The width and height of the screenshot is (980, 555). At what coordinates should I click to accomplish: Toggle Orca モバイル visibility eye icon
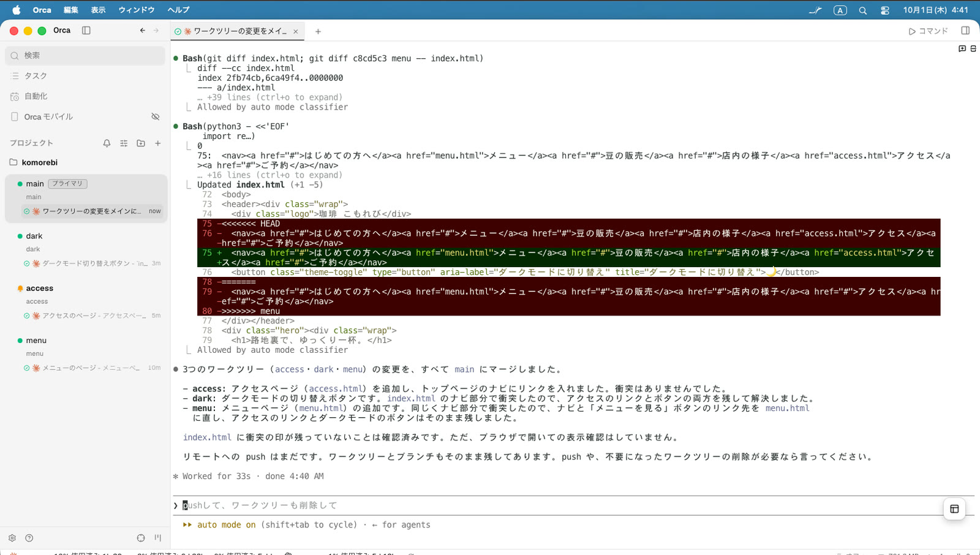tap(156, 116)
